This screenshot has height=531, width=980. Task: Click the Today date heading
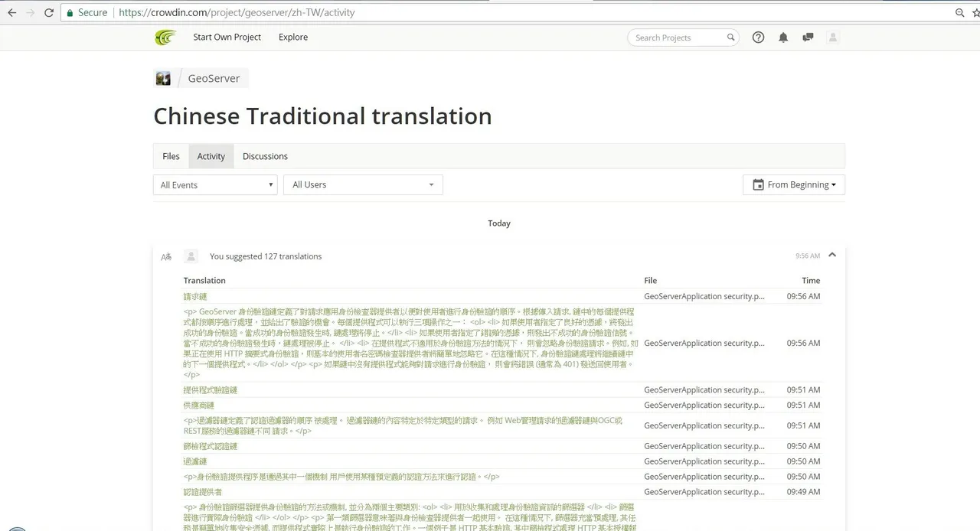(x=499, y=223)
